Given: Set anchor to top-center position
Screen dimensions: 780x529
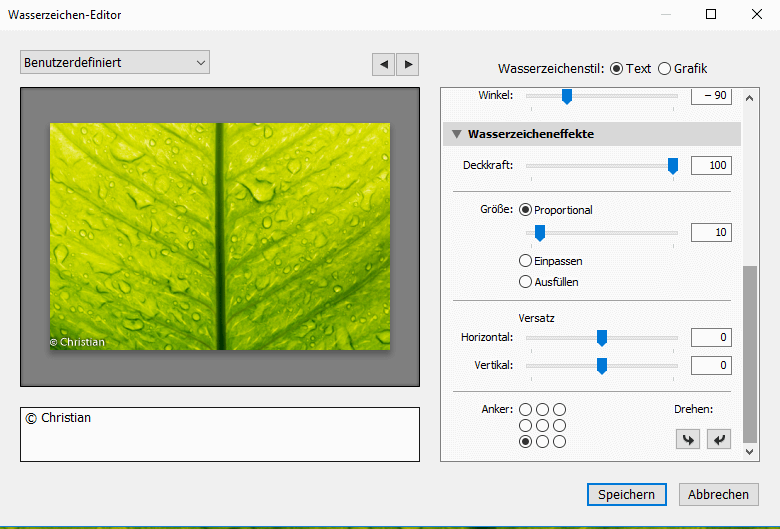Looking at the screenshot, I should pos(543,410).
